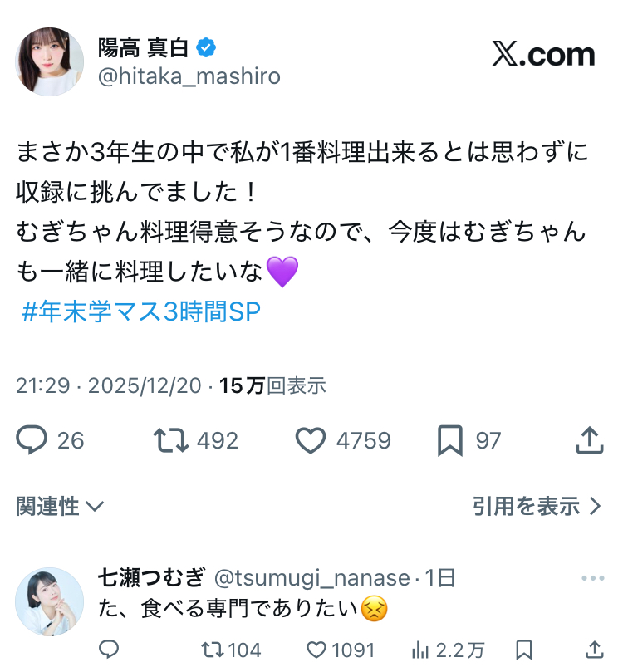The height and width of the screenshot is (672, 623).
Task: Like the main post with heart icon
Action: [311, 439]
